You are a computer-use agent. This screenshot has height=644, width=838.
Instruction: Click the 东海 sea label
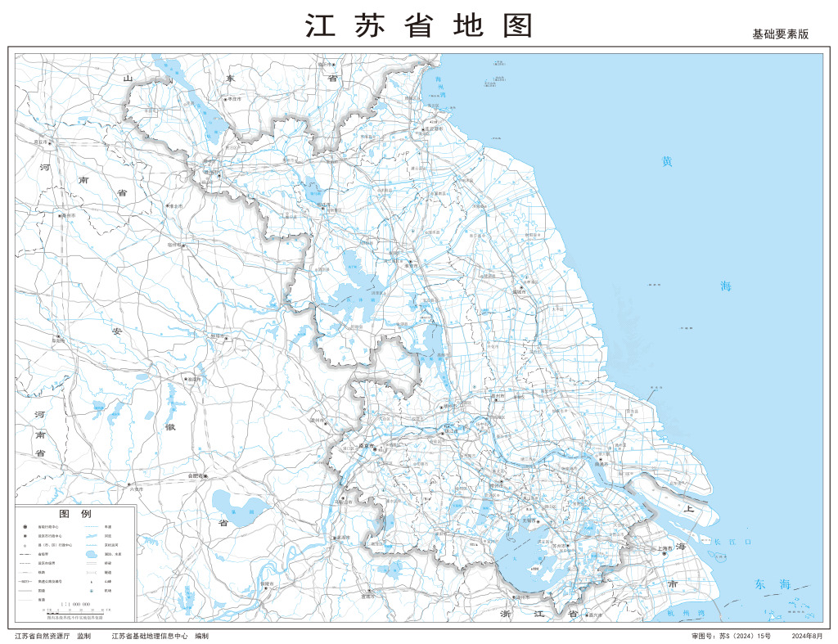(773, 584)
